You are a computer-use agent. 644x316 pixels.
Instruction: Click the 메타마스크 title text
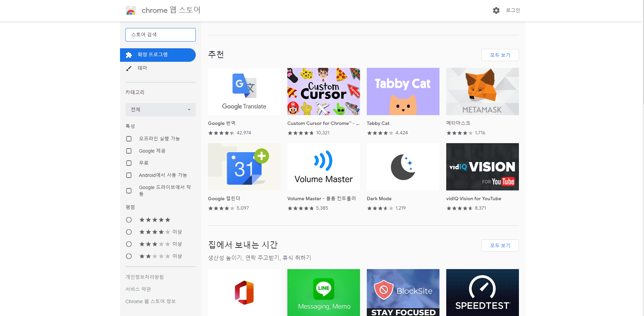(x=458, y=123)
